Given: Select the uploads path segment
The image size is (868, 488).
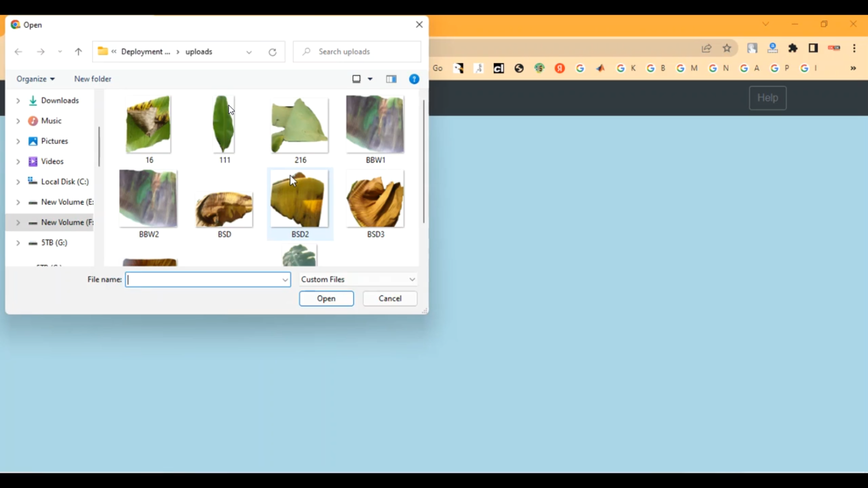Looking at the screenshot, I should pos(199,51).
